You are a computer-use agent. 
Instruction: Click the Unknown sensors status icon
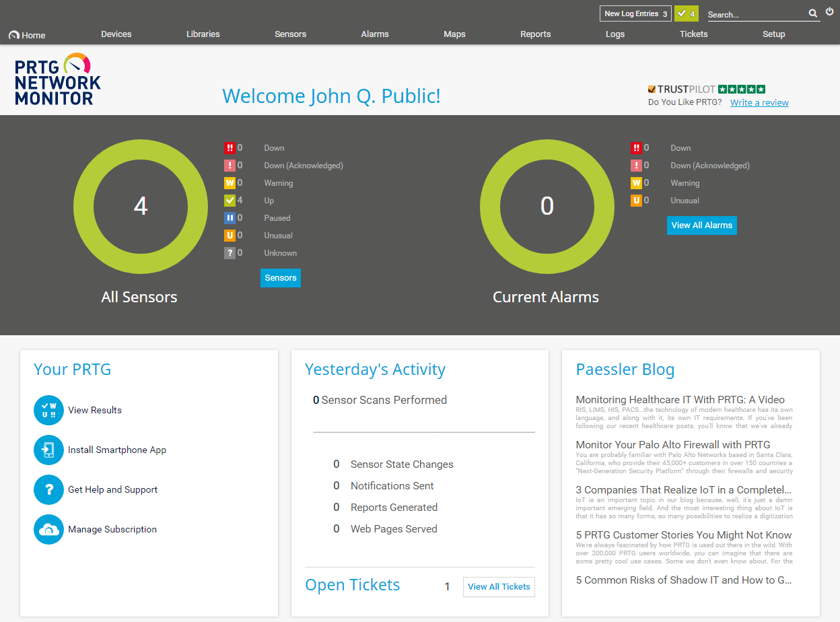(x=230, y=253)
